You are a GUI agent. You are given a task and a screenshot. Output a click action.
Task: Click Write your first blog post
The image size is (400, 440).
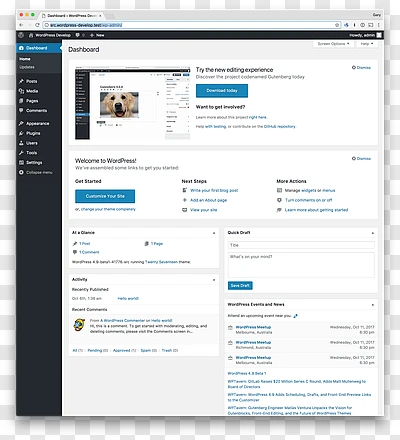214,190
